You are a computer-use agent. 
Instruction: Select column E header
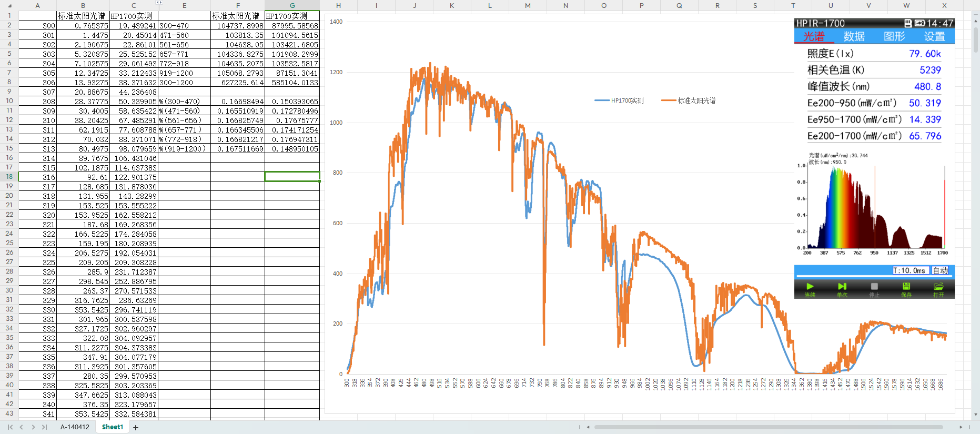tap(185, 5)
